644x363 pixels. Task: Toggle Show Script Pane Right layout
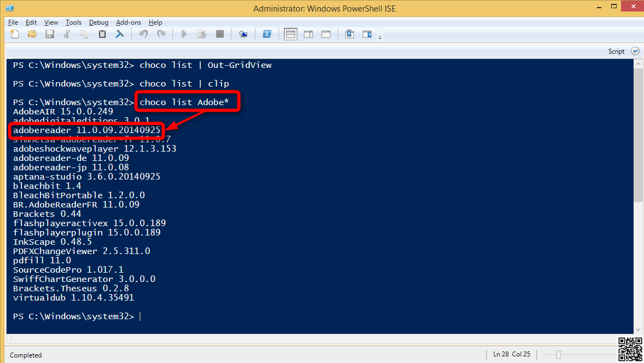(308, 34)
